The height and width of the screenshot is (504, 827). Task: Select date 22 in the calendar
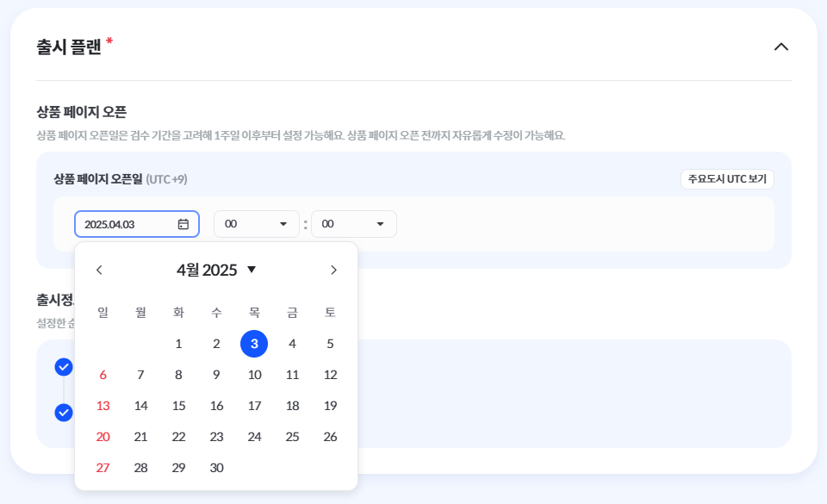pos(179,437)
